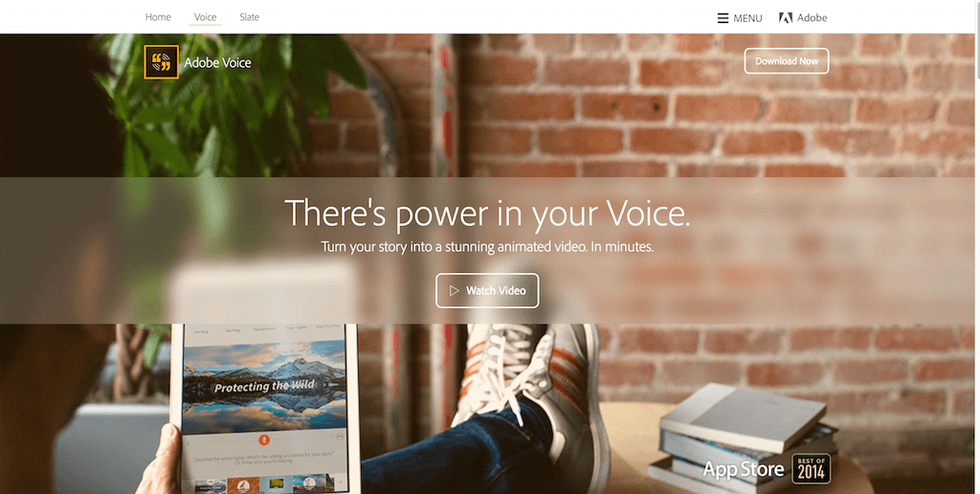Select the Voice tab
This screenshot has width=980, height=494.
tap(205, 17)
